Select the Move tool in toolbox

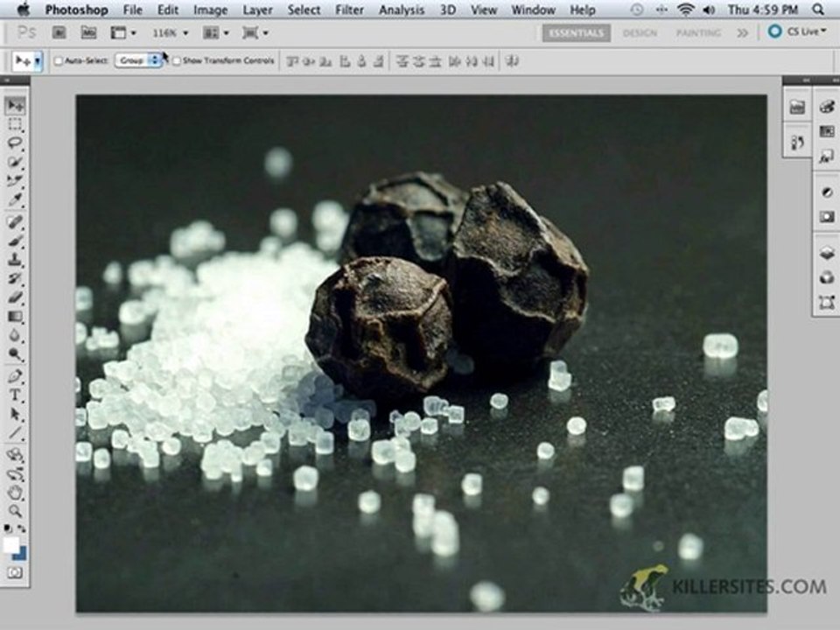tap(15, 106)
